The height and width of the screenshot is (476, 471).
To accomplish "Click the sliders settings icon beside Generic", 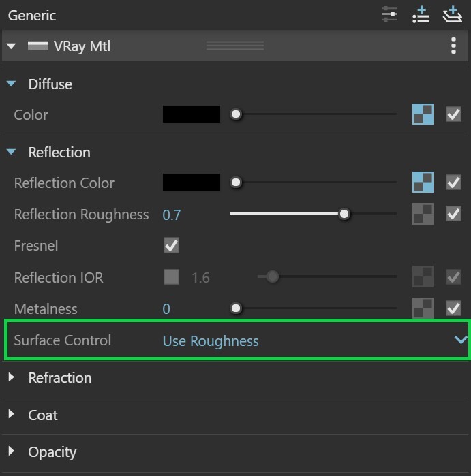I will pos(389,14).
